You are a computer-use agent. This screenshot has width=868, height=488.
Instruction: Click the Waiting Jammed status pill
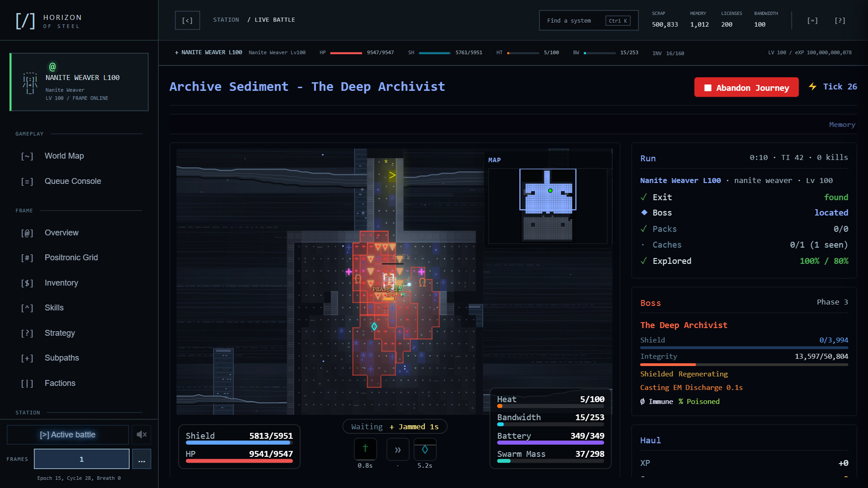[395, 427]
